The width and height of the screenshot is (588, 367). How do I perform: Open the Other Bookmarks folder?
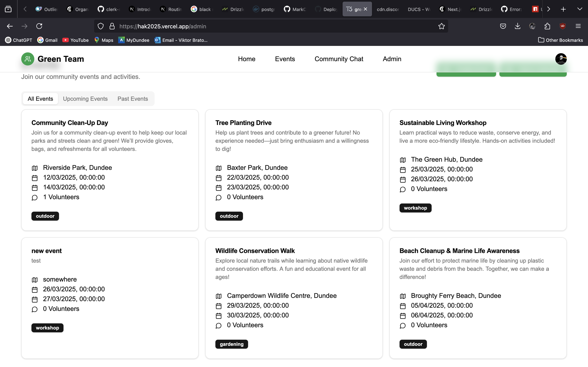[561, 40]
